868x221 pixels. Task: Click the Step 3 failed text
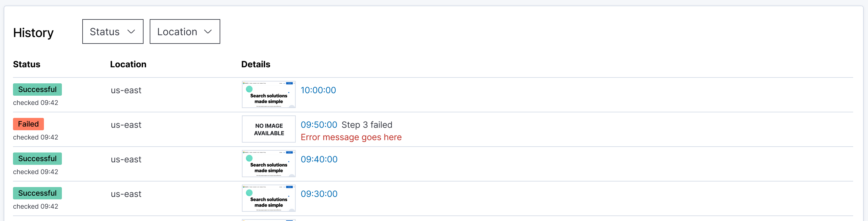pyautogui.click(x=367, y=124)
